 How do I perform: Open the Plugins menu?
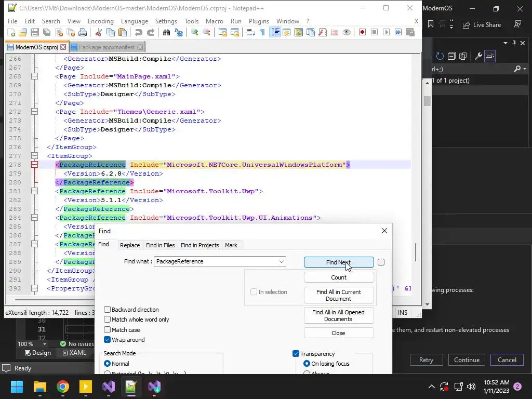tap(259, 21)
